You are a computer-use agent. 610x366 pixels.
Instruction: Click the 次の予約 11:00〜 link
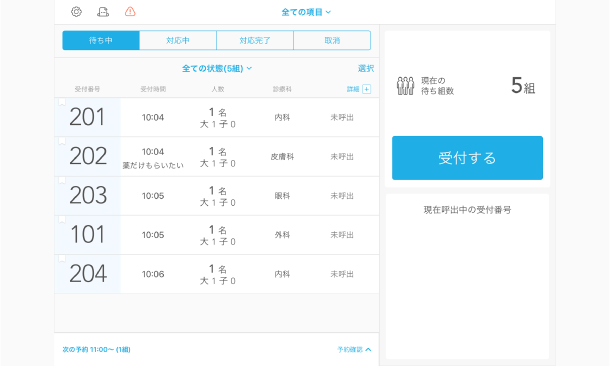click(x=96, y=349)
